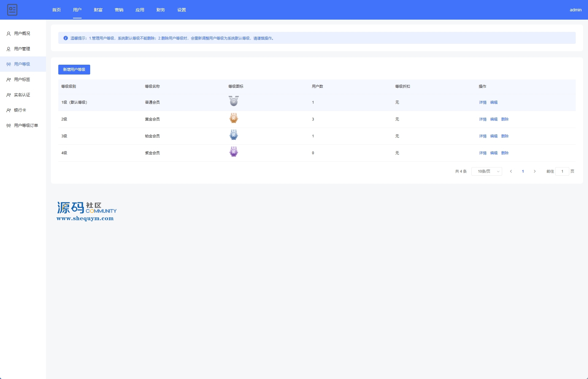Click the page jump input field

(562, 171)
